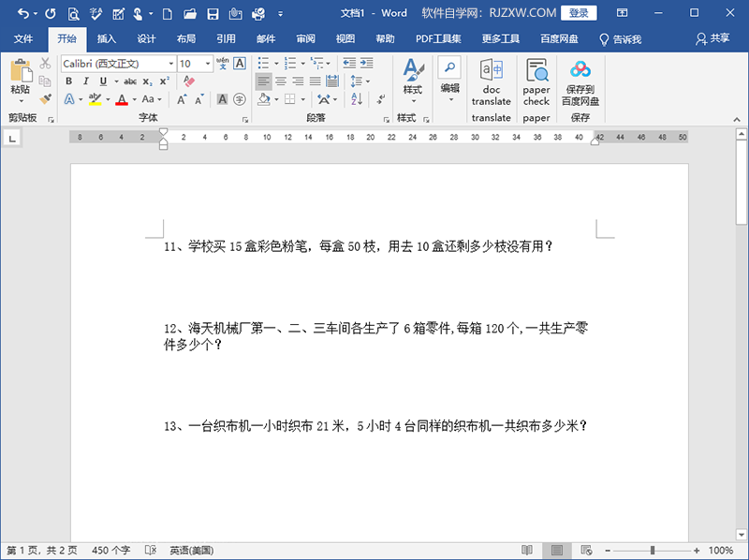
Task: Open paper check tool
Action: pos(536,82)
